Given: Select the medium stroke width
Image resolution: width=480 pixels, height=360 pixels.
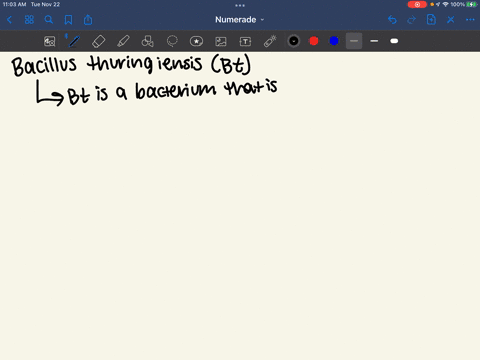Looking at the screenshot, I should (x=374, y=41).
